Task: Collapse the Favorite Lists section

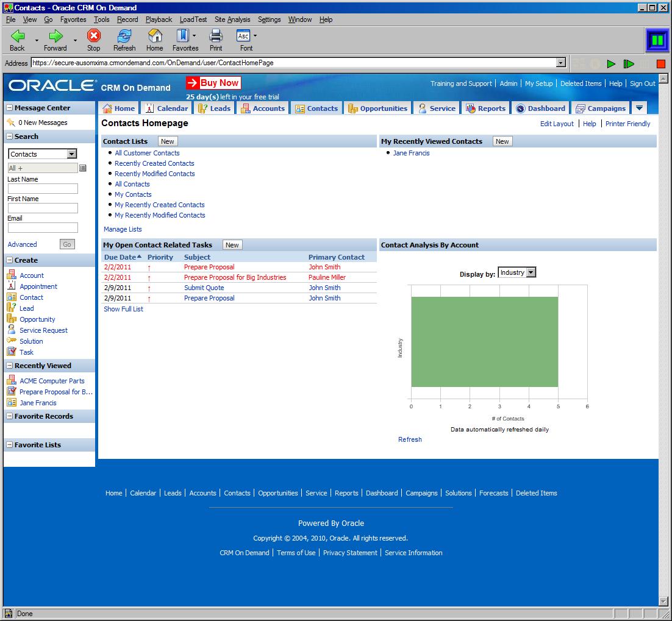Action: pos(9,444)
